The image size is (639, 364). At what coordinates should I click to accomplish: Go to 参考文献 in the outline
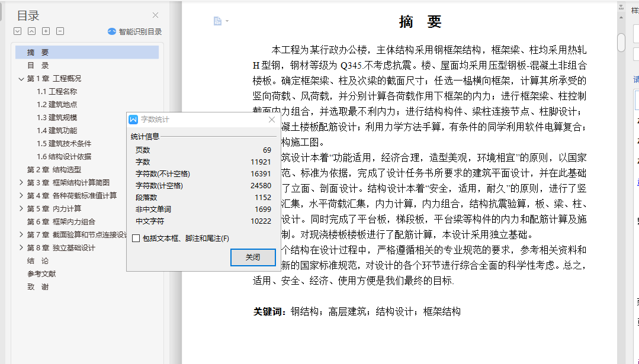(x=41, y=274)
